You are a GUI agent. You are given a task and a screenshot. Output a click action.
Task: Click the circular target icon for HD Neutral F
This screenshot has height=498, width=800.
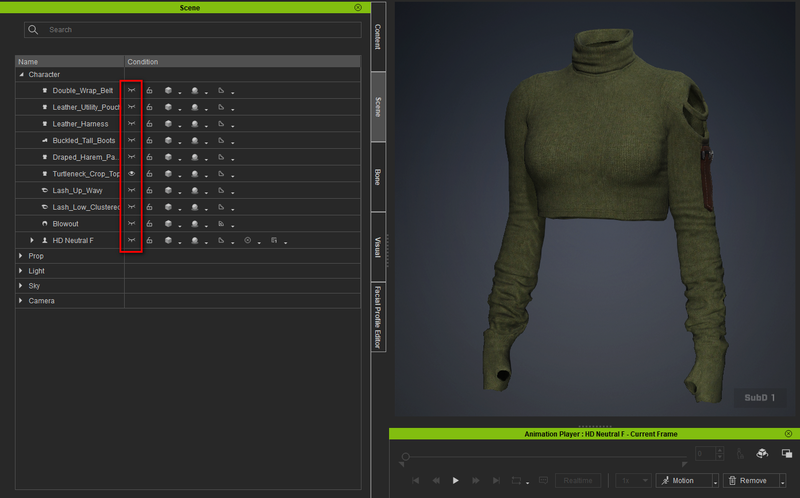pyautogui.click(x=247, y=240)
